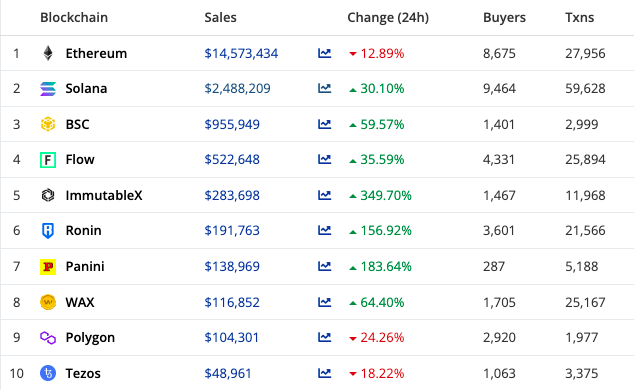The width and height of the screenshot is (634, 390).
Task: Sort by the Blockchain column header
Action: (x=74, y=17)
